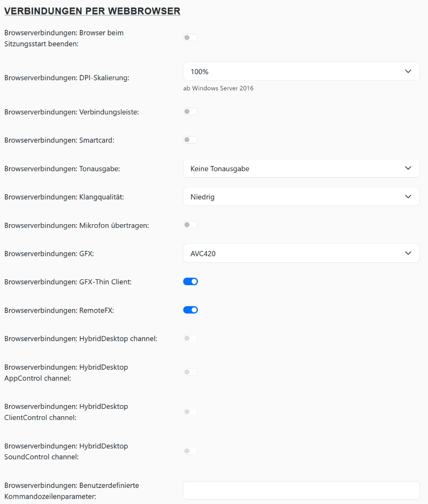
Task: Toggle Browser beim Sitzungsstart beenden switch
Action: click(x=190, y=38)
